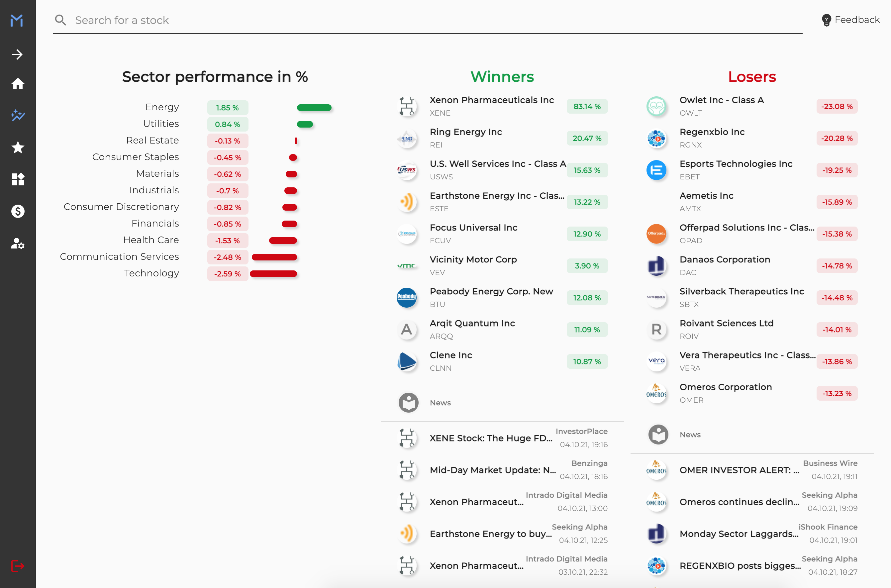Screen dimensions: 891x588
Task: Open the OMER INVESTOR ALERT article
Action: (752, 470)
